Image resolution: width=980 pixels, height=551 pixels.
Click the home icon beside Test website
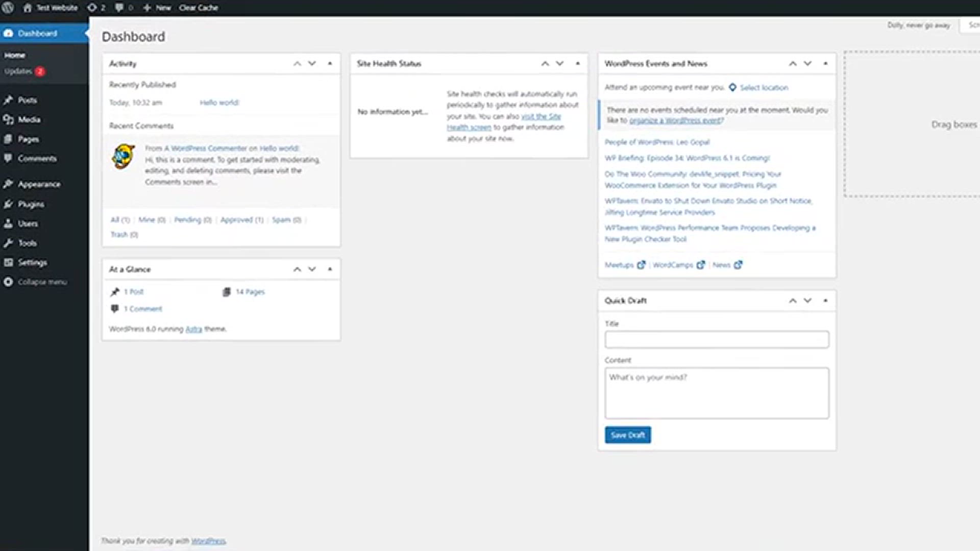(x=27, y=8)
